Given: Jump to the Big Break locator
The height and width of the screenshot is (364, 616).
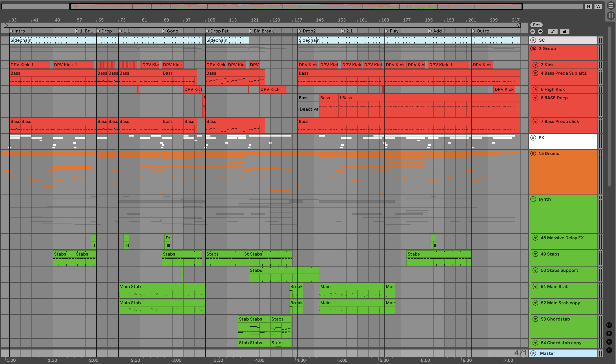Looking at the screenshot, I should 251,31.
